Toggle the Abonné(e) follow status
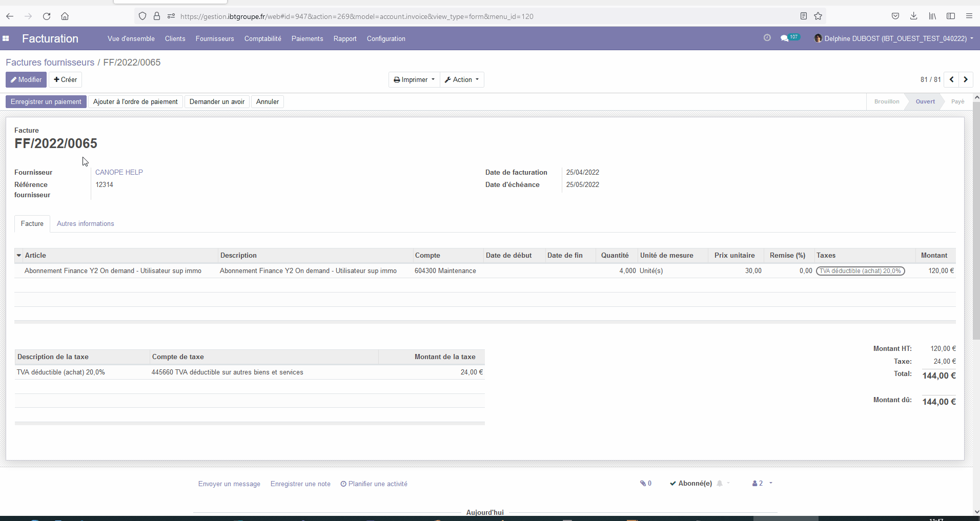The width and height of the screenshot is (980, 521). (690, 483)
